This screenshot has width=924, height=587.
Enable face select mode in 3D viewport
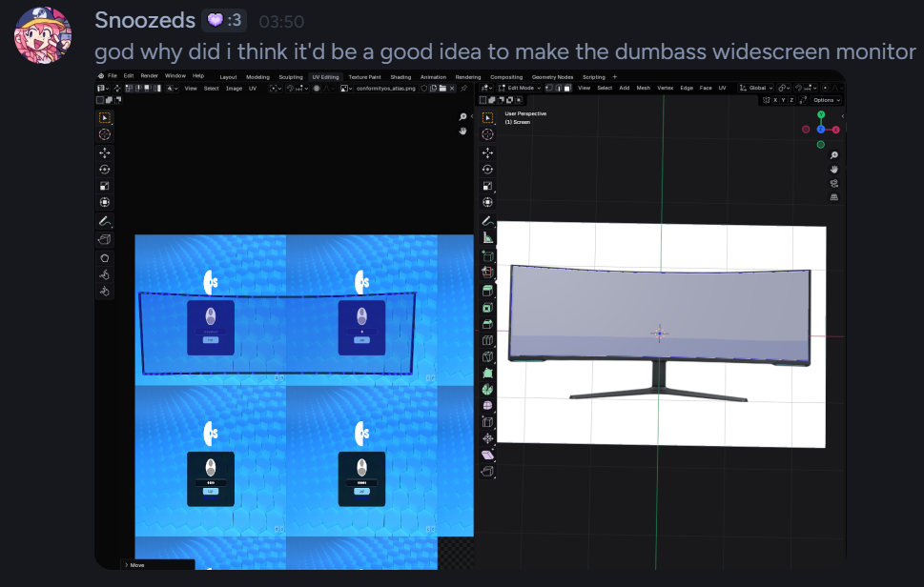click(x=567, y=89)
